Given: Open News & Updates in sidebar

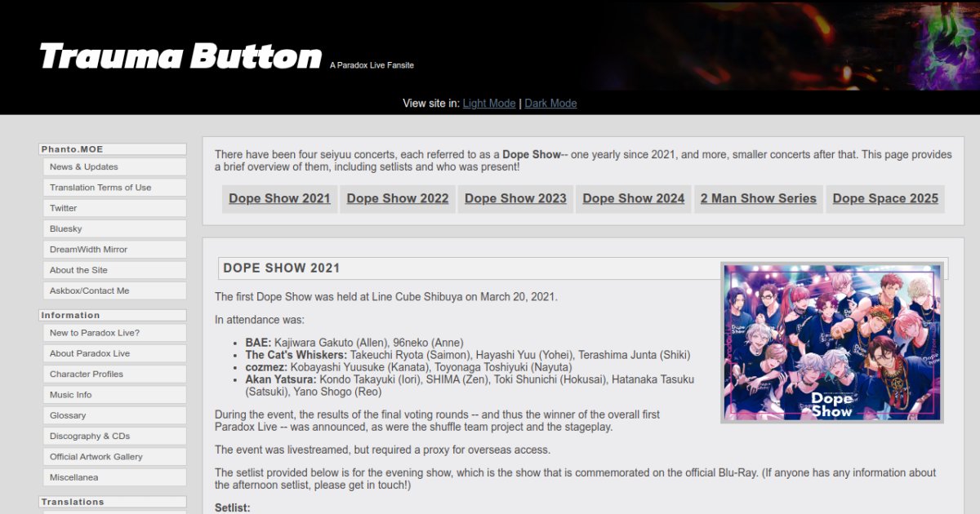Looking at the screenshot, I should 84,167.
